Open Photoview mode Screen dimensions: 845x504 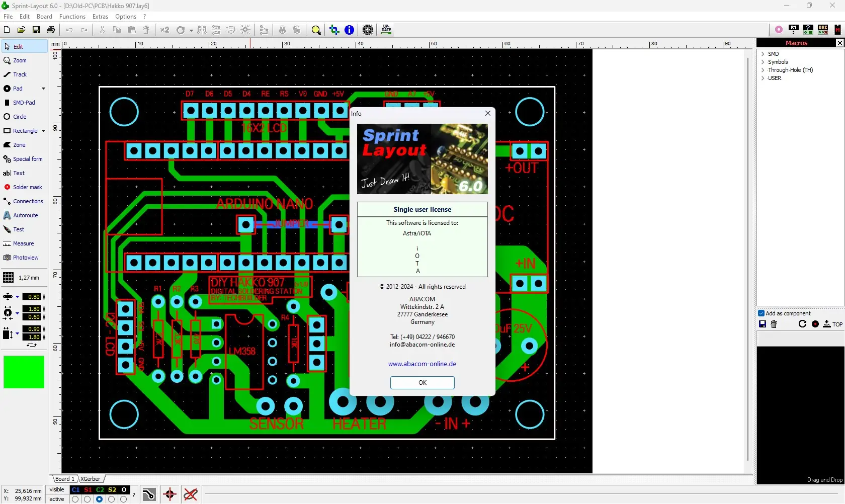(x=25, y=258)
